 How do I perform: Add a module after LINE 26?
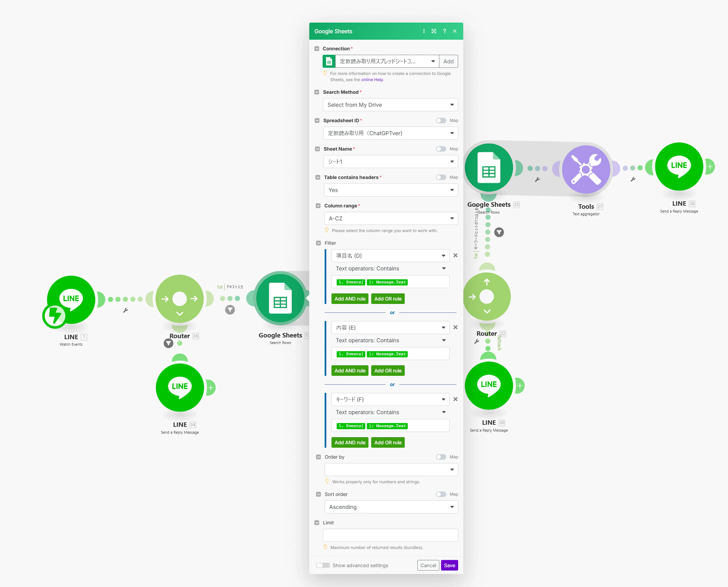(x=710, y=167)
